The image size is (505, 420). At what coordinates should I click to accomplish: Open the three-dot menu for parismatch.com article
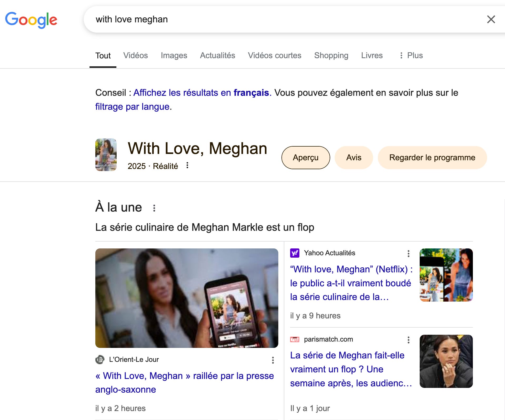408,340
